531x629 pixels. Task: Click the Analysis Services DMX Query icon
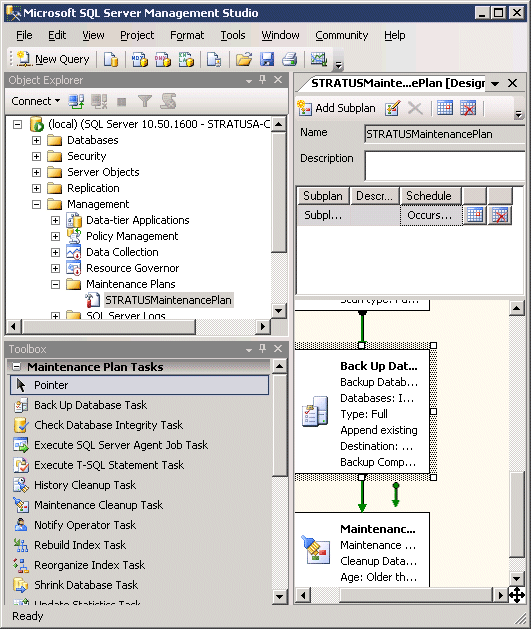click(163, 59)
